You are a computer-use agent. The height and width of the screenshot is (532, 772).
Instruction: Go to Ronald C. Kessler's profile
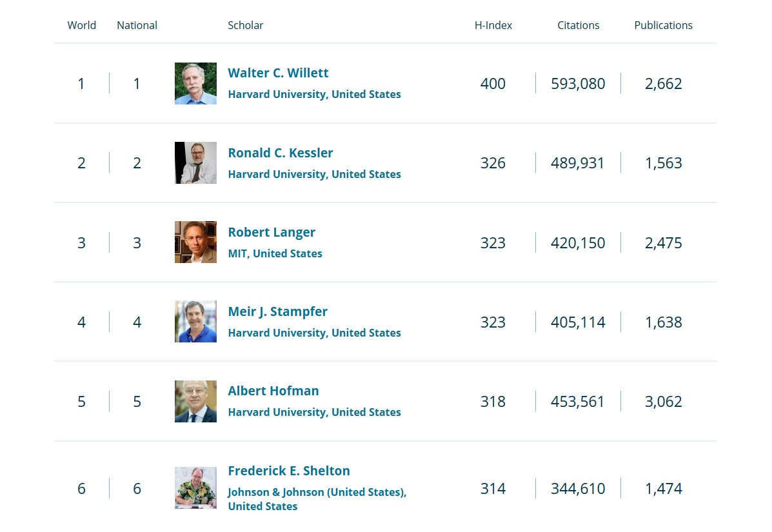(281, 153)
